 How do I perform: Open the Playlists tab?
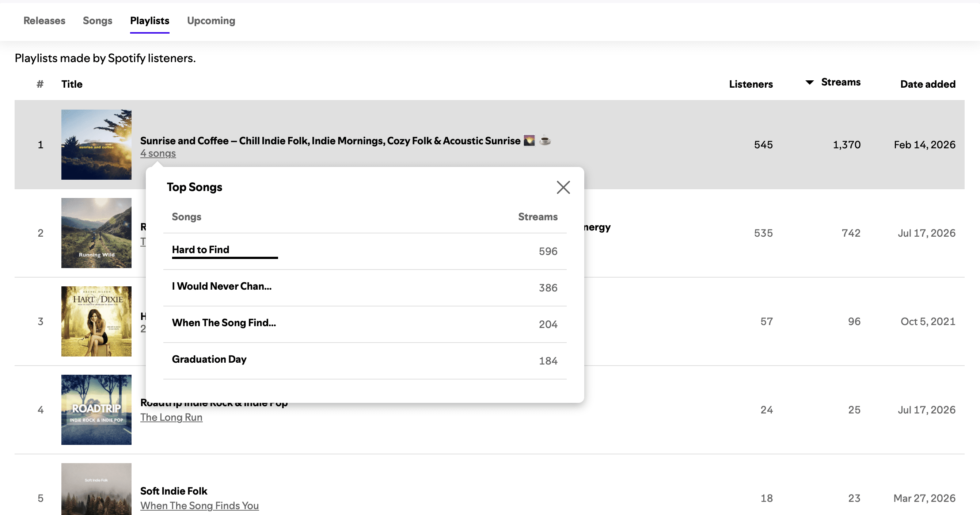(x=149, y=20)
